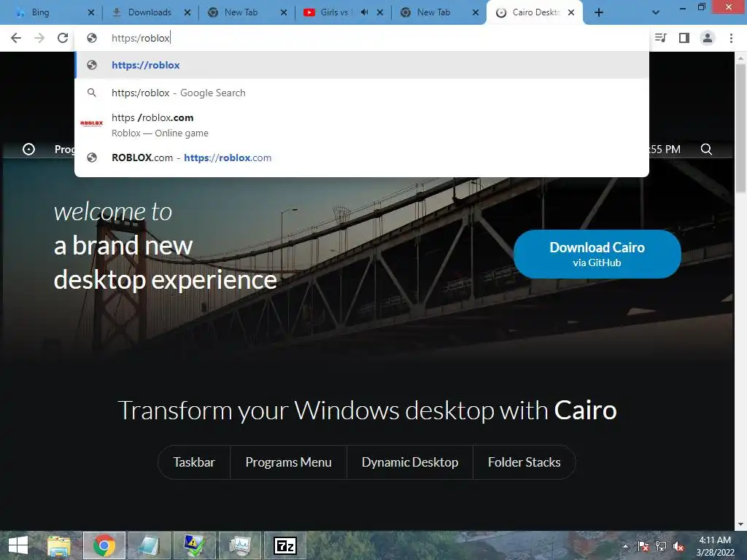Click the Chrome taskbar icon

point(104,545)
